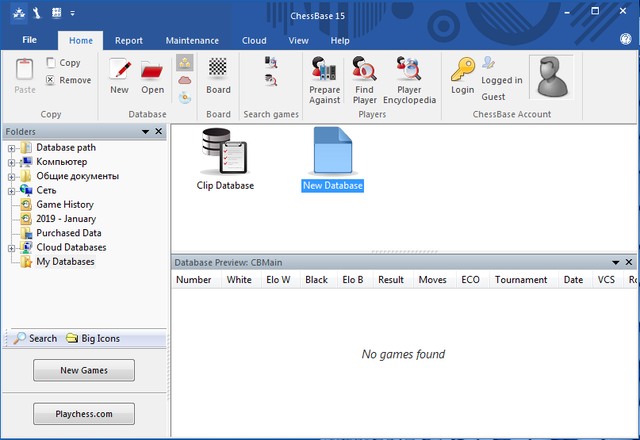640x440 pixels.
Task: Sort by the Tournament column header
Action: (x=520, y=280)
